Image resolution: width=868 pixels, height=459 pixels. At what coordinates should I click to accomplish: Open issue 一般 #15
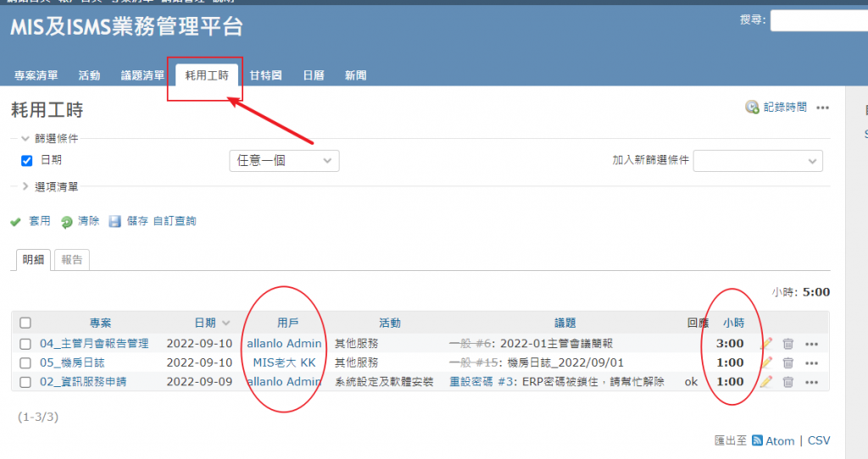pyautogui.click(x=473, y=362)
